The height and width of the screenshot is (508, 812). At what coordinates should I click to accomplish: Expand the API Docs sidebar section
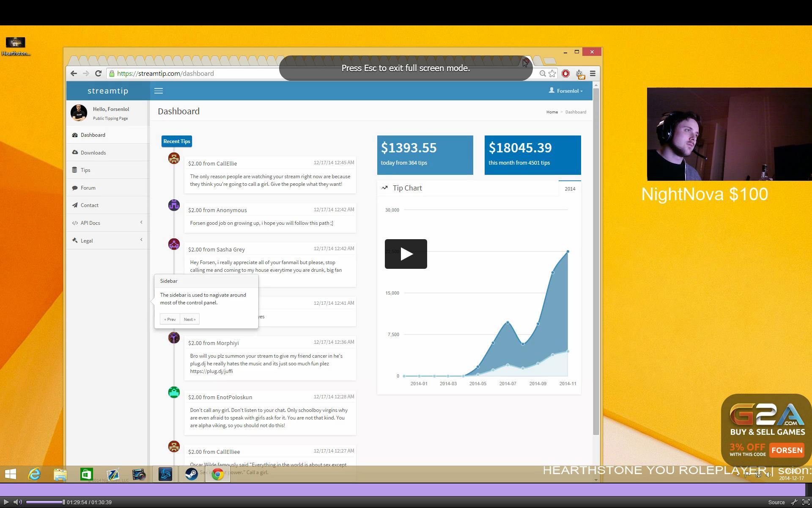[108, 223]
